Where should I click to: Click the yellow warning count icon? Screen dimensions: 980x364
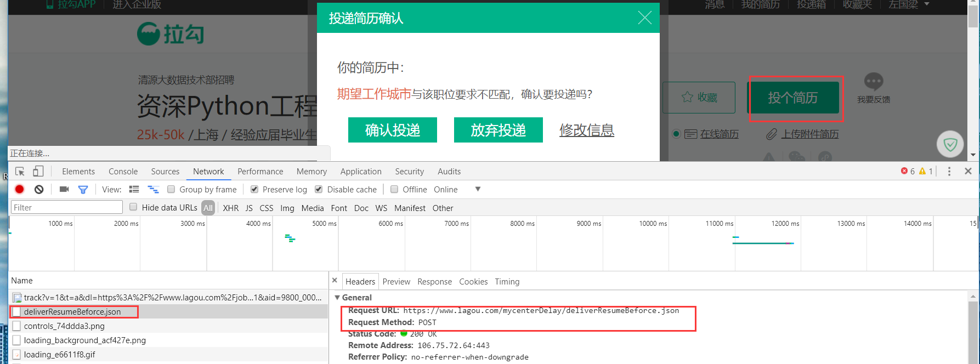tap(922, 171)
